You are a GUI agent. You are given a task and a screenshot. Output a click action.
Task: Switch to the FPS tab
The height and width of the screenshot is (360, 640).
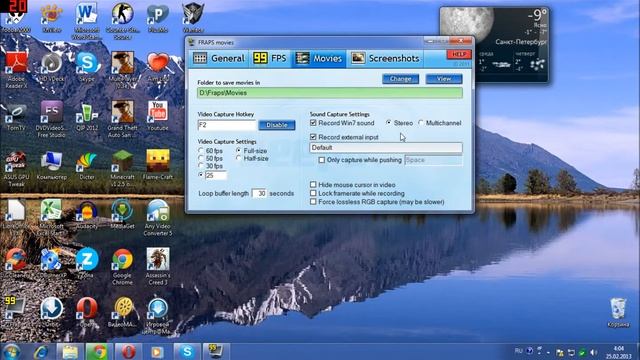(x=270, y=58)
